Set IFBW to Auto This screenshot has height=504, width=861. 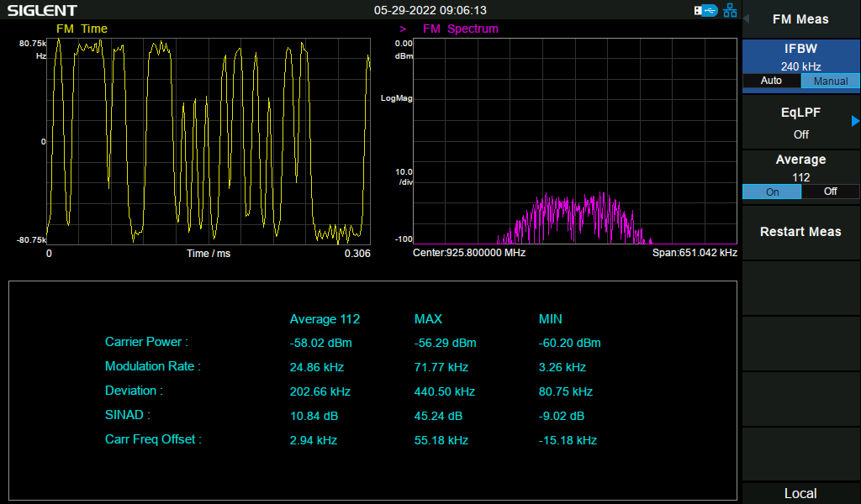pos(772,81)
